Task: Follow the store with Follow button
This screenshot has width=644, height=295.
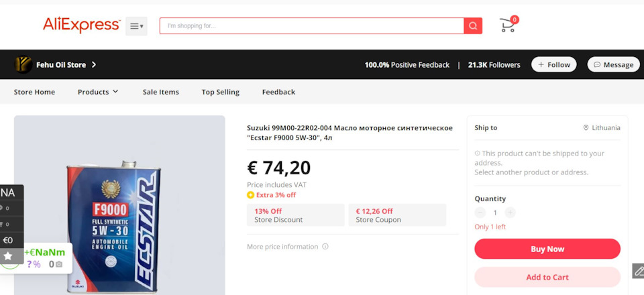Action: [x=553, y=64]
